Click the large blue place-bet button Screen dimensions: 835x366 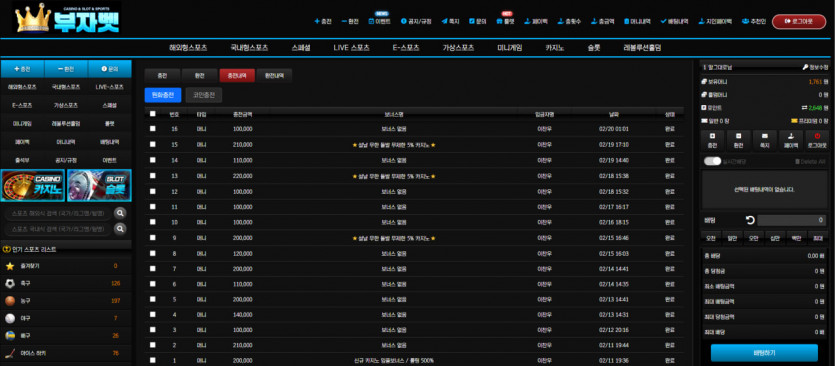click(x=764, y=353)
